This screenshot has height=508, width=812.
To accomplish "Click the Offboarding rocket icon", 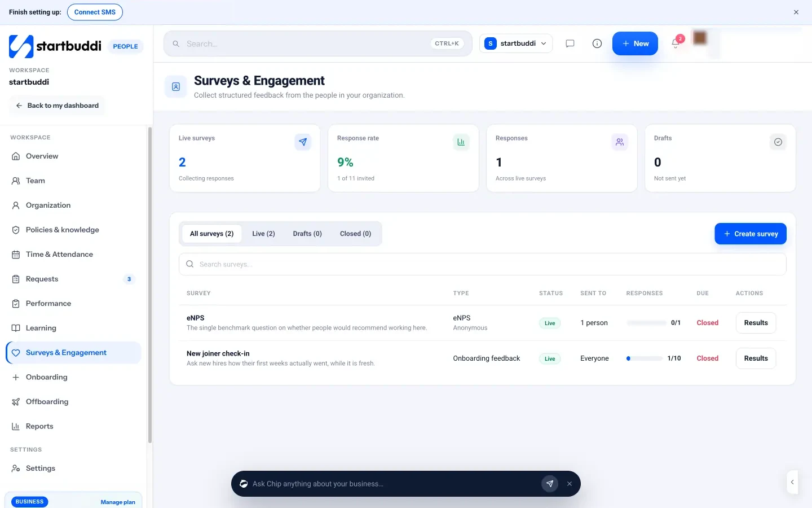I will click(x=16, y=402).
